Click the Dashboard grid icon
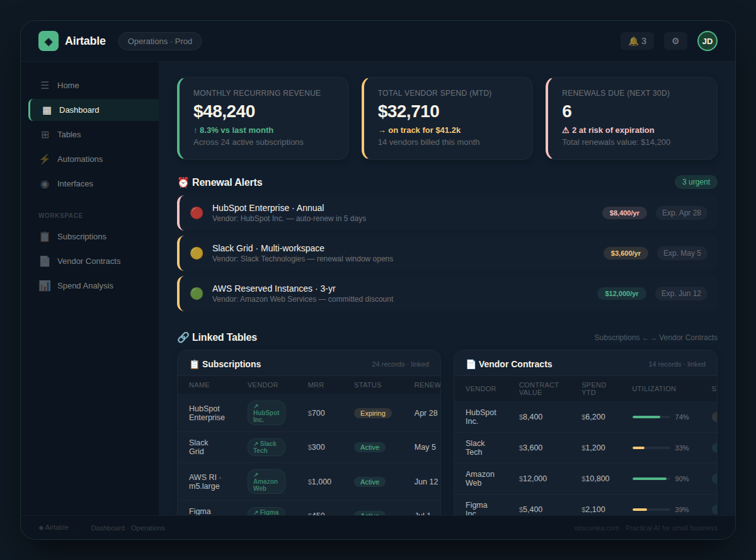756x560 pixels. click(x=47, y=110)
